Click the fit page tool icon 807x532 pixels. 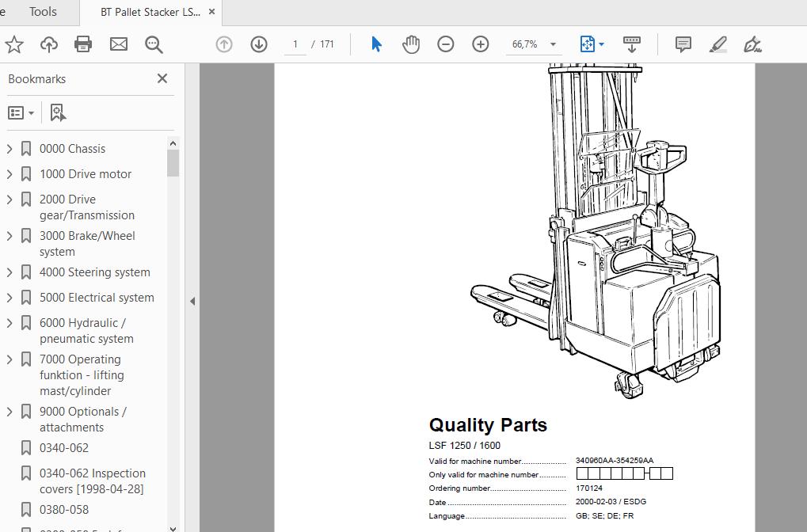click(x=588, y=44)
